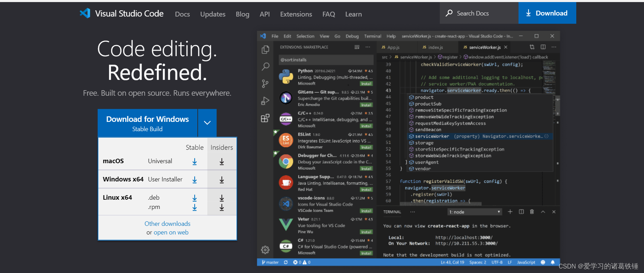Split the terminal panel
Viewport: 644px width, 273px height.
coord(521,212)
